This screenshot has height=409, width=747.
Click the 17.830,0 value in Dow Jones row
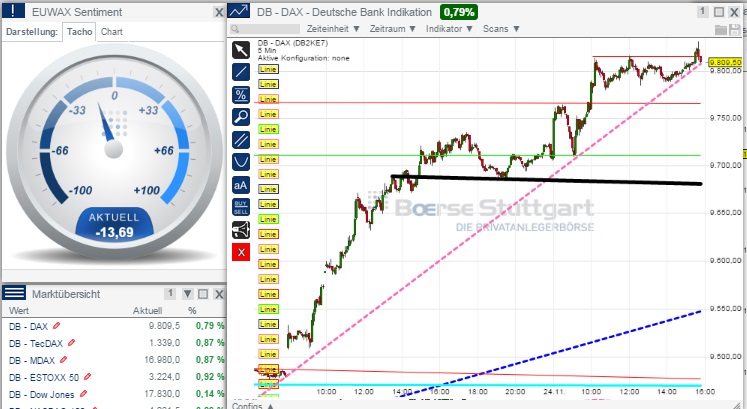point(162,394)
